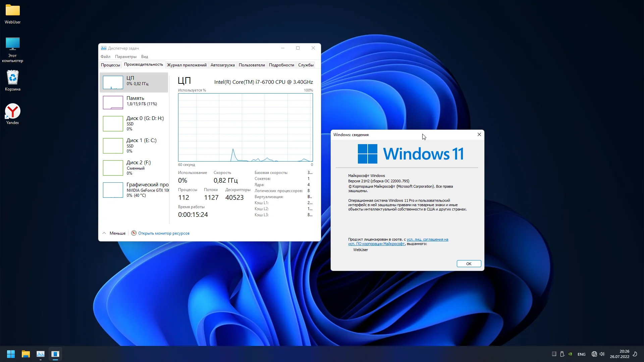The width and height of the screenshot is (644, 362).
Task: Click Открыть монитор ресурсов link
Action: point(164,233)
